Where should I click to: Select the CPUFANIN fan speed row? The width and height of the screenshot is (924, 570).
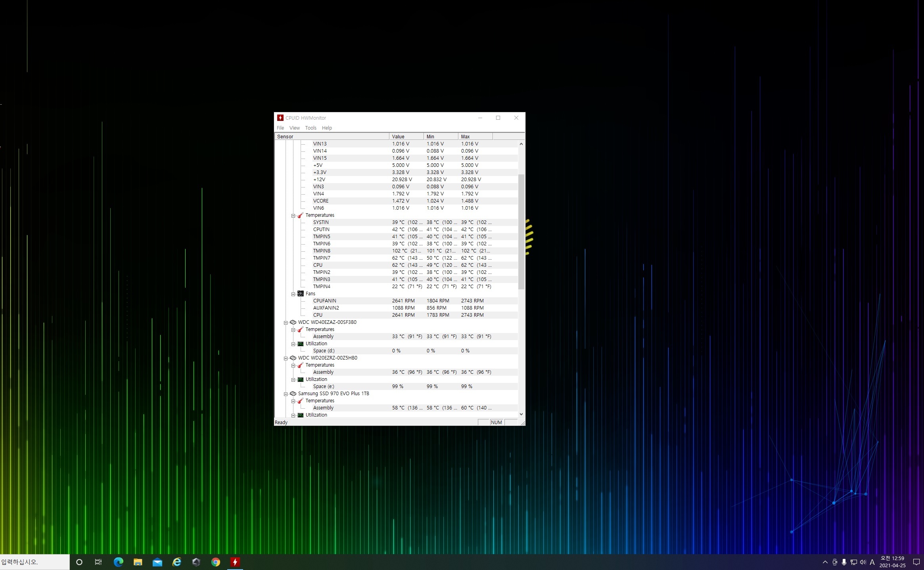point(397,301)
